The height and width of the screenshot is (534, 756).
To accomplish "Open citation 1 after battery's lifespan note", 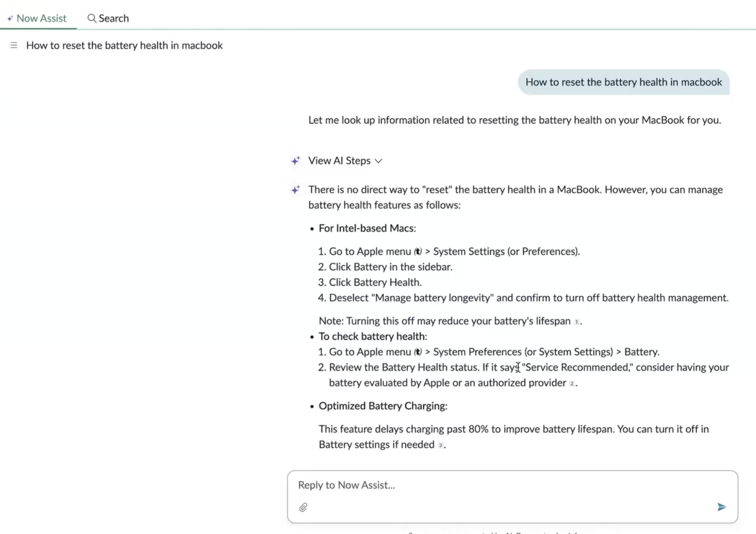I will [576, 322].
